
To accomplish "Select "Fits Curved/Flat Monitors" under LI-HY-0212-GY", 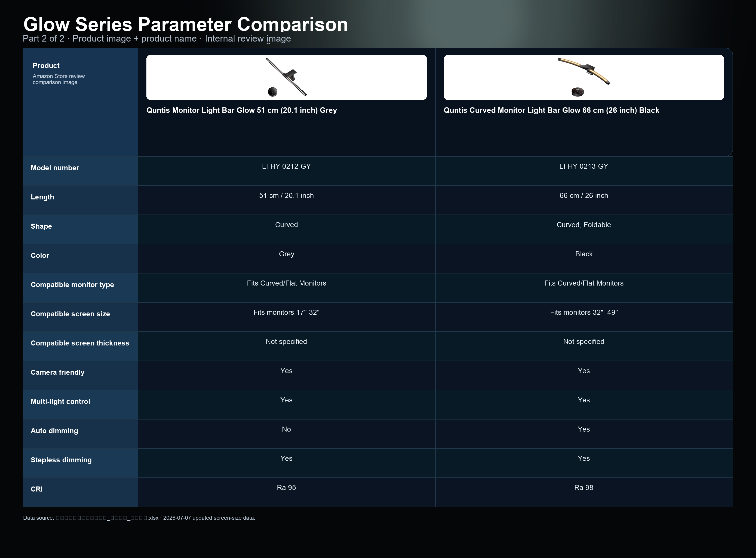I will [x=286, y=283].
